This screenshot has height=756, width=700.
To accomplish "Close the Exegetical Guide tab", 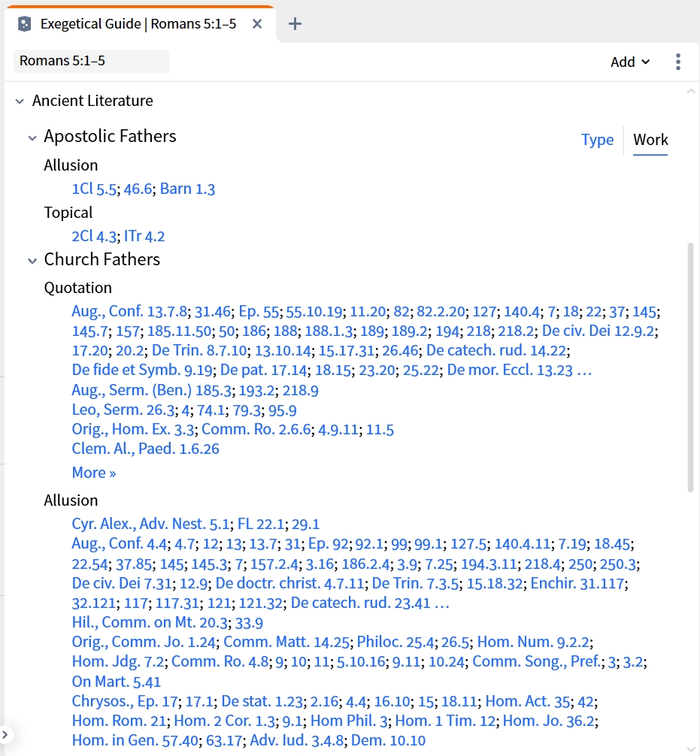I will 257,23.
